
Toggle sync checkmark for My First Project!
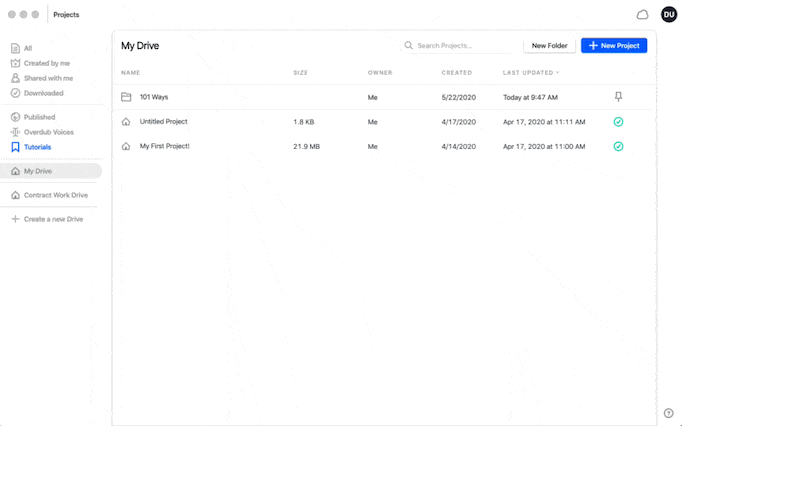click(618, 146)
